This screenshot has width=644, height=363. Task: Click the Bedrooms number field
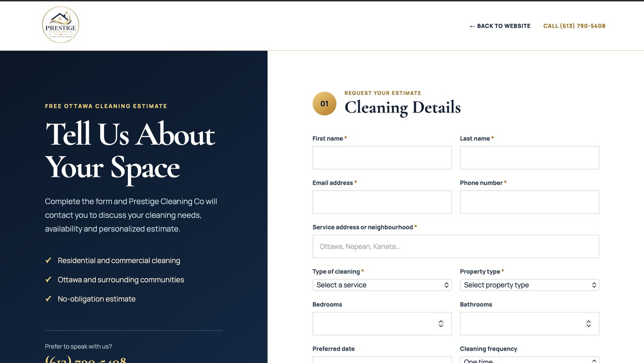click(x=382, y=323)
